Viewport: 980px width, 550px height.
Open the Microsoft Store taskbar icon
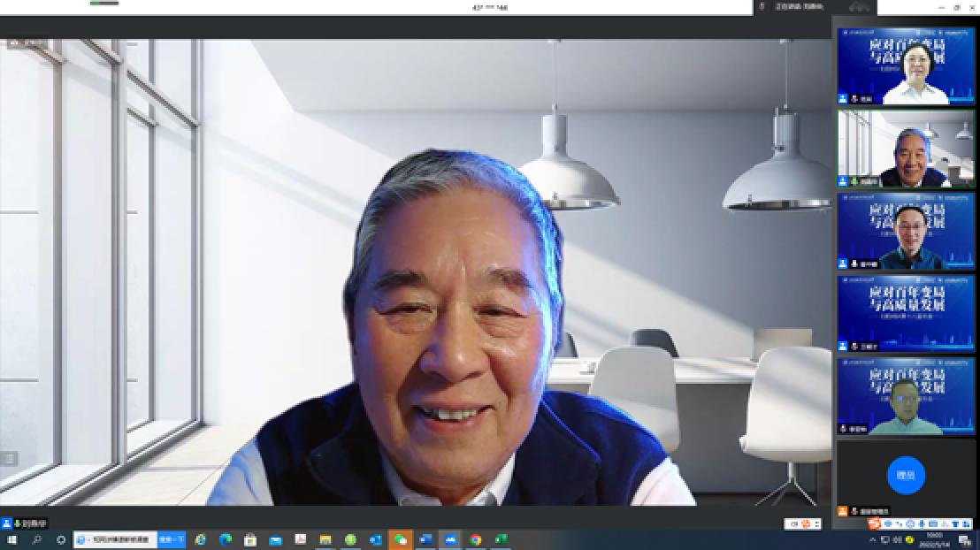click(250, 539)
